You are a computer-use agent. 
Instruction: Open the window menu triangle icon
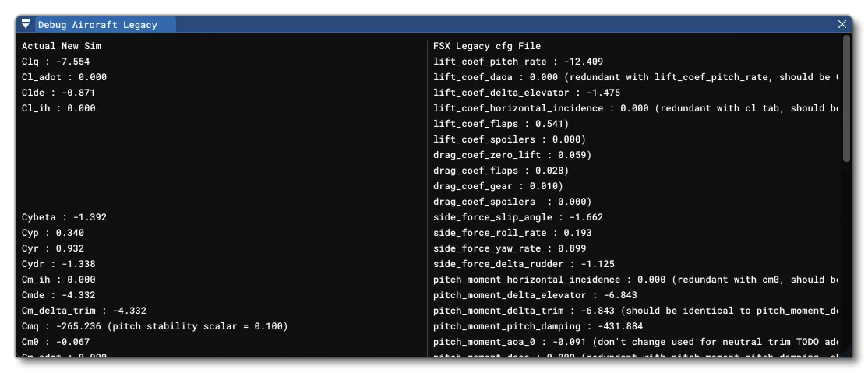coord(26,24)
